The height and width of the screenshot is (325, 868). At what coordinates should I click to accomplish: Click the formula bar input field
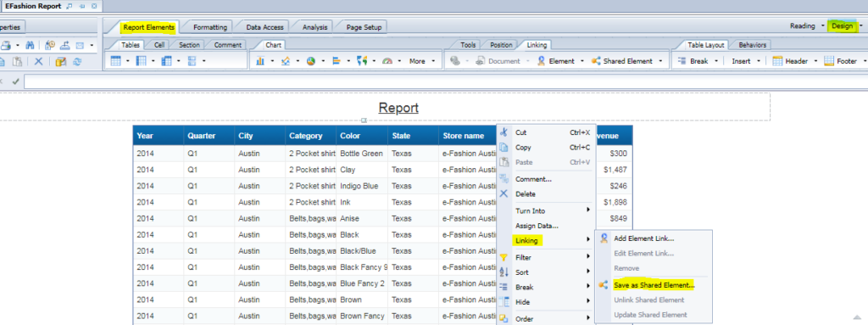tap(446, 81)
